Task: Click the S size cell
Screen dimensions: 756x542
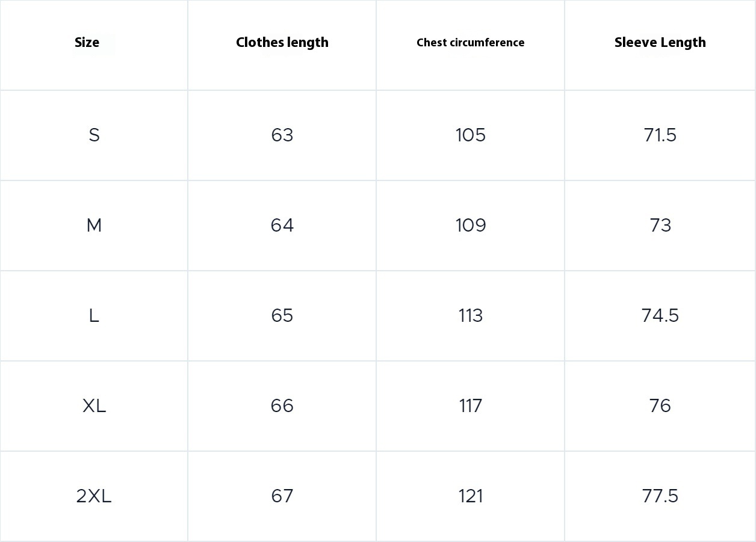Action: click(94, 135)
